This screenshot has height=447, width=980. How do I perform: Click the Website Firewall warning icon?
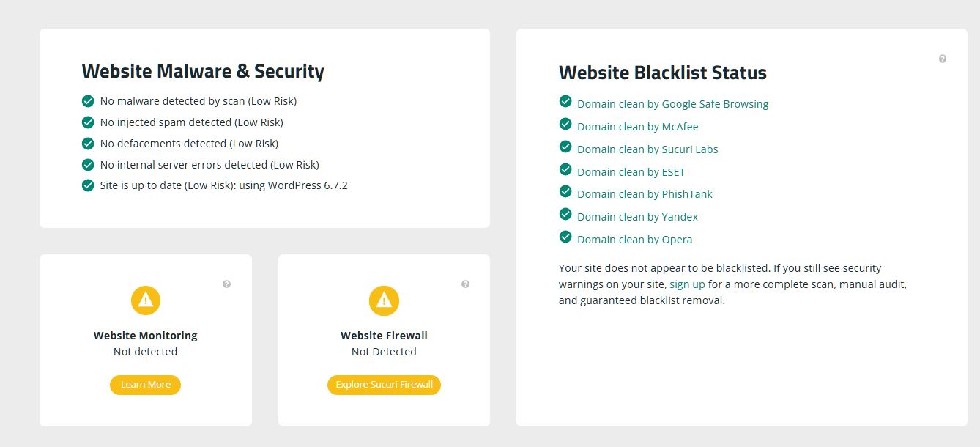384,300
